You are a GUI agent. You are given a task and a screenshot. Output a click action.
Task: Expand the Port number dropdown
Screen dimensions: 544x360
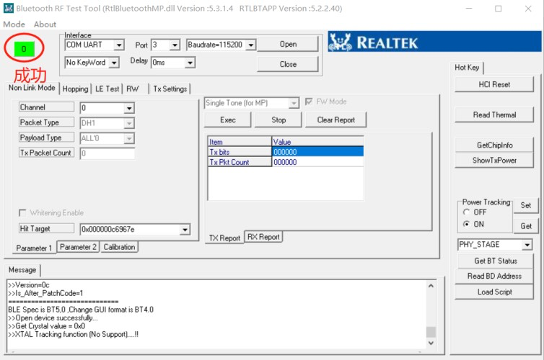[175, 45]
